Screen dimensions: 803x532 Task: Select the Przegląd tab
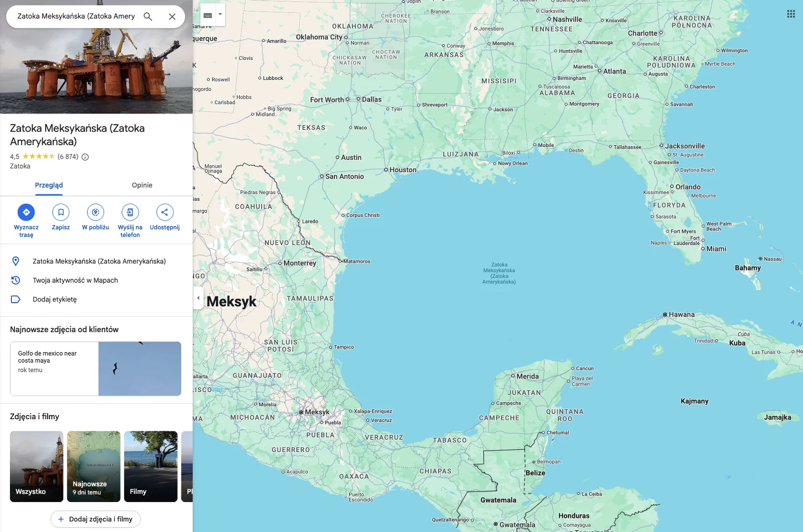coord(49,185)
